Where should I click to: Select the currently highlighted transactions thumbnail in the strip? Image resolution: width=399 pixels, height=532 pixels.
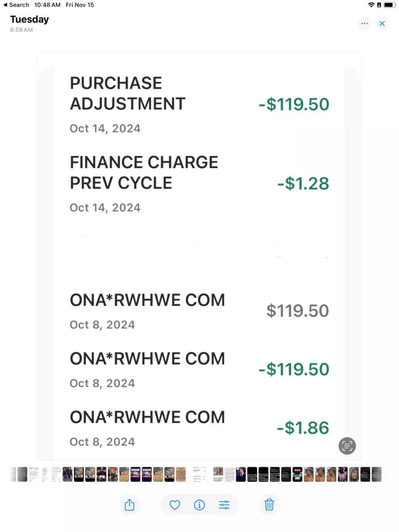click(x=199, y=474)
